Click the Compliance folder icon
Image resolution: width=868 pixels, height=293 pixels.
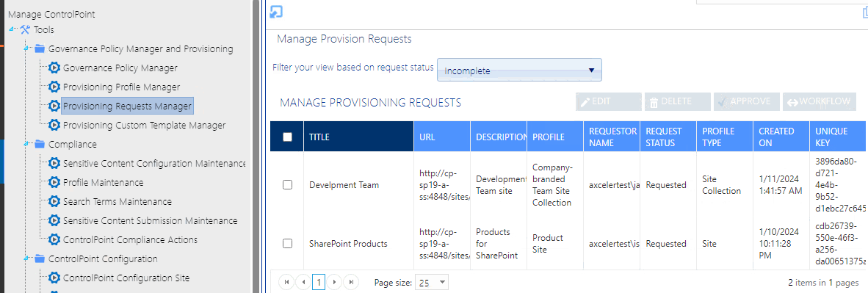40,145
